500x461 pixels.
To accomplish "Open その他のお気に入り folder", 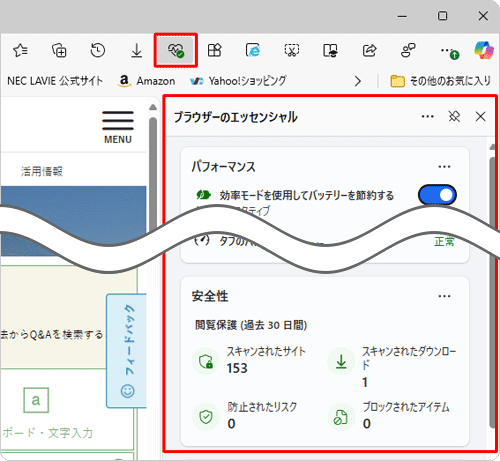I will 441,81.
